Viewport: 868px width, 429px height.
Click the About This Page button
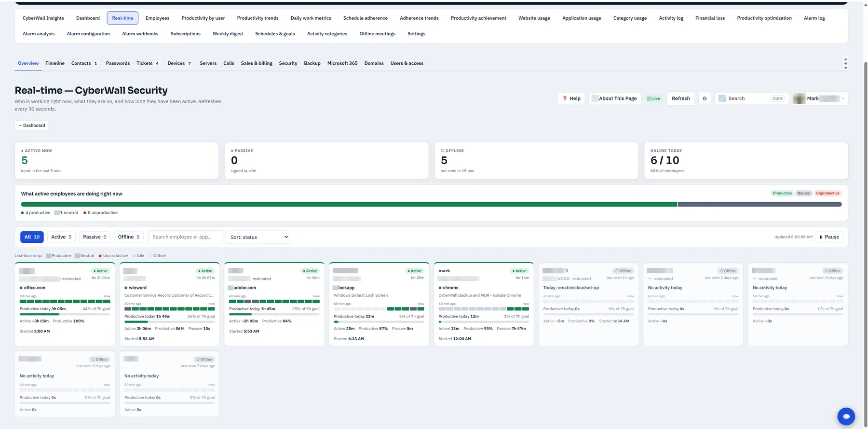click(x=614, y=98)
